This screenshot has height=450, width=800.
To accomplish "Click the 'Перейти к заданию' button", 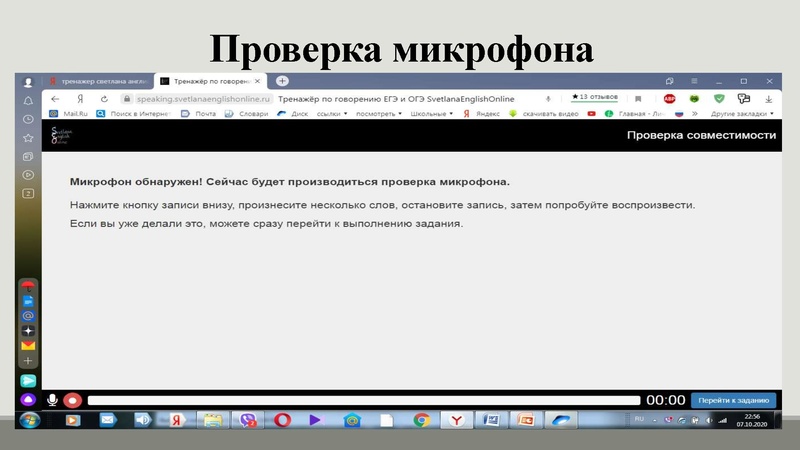I will tap(733, 401).
